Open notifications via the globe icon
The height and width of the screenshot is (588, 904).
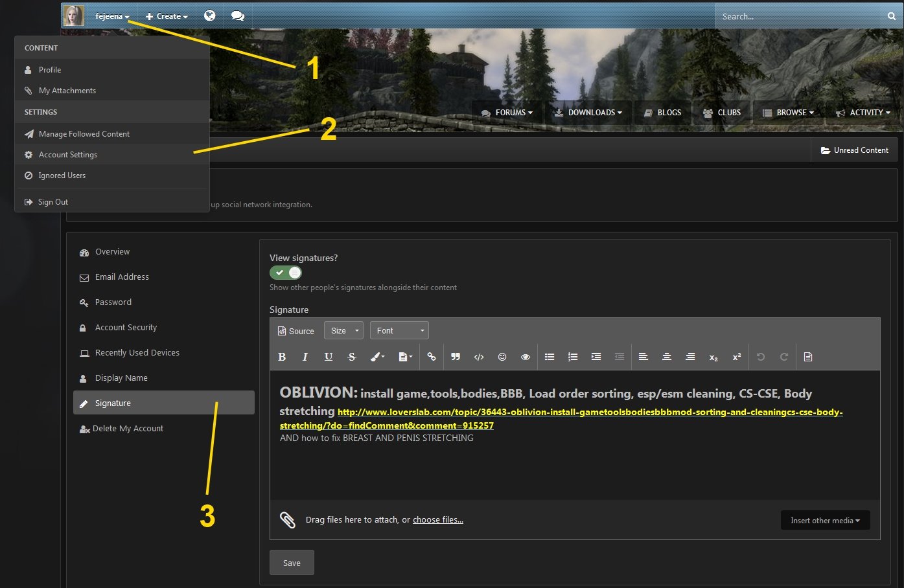[210, 16]
